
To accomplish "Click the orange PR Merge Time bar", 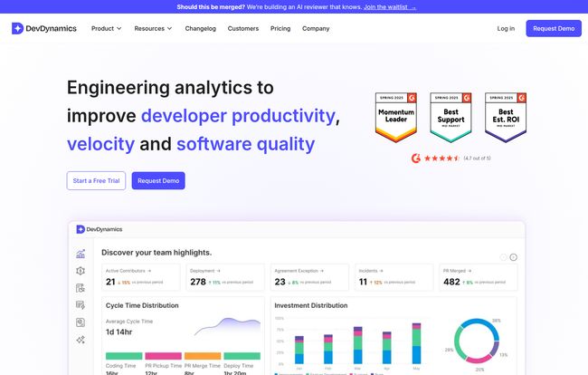I will [x=203, y=356].
